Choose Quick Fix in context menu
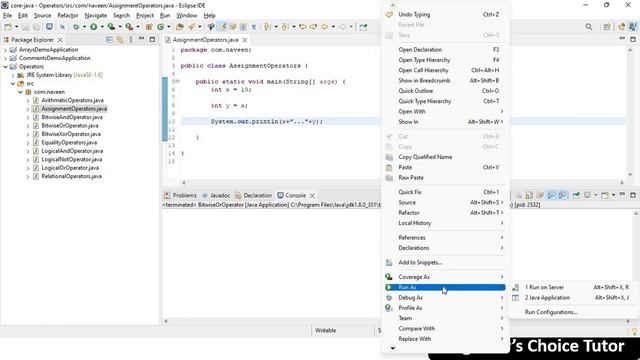This screenshot has width=640, height=360. coord(410,192)
